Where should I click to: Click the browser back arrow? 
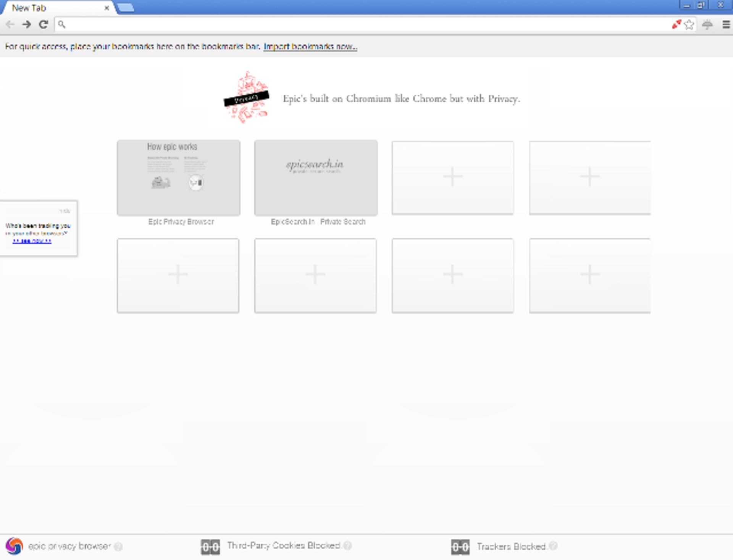pyautogui.click(x=10, y=24)
